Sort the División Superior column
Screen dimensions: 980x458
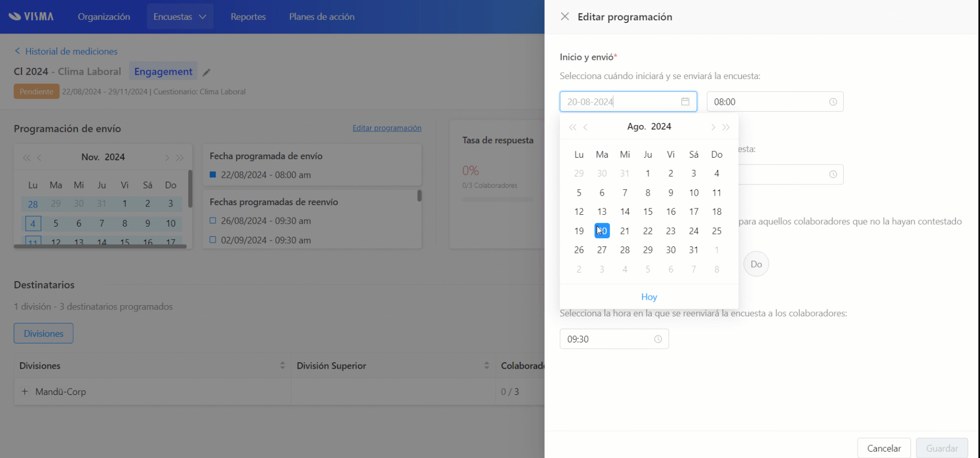[x=487, y=366]
